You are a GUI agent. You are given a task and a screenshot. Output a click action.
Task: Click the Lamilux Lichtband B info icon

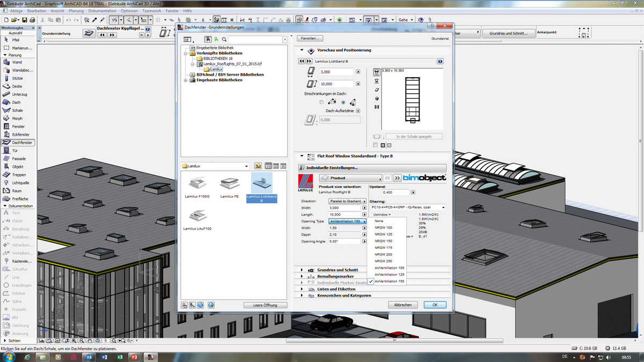(440, 61)
